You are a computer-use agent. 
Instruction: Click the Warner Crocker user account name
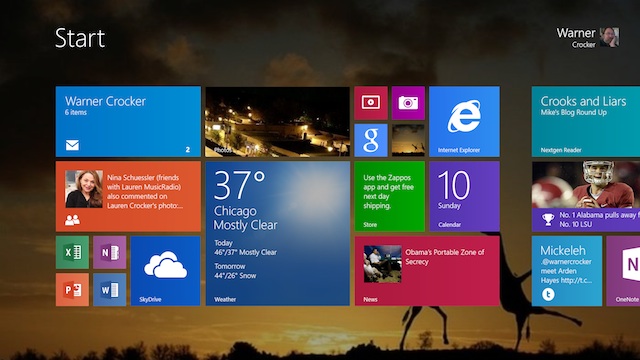coord(576,38)
